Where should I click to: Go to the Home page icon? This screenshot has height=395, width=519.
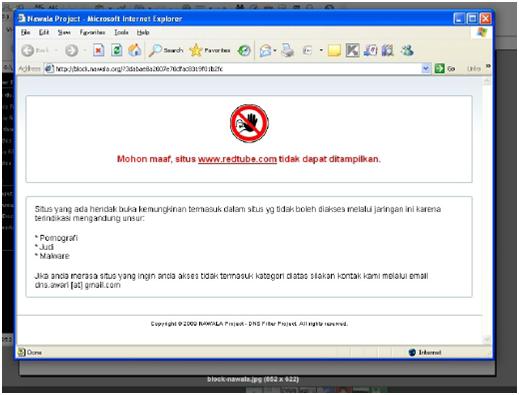(135, 50)
